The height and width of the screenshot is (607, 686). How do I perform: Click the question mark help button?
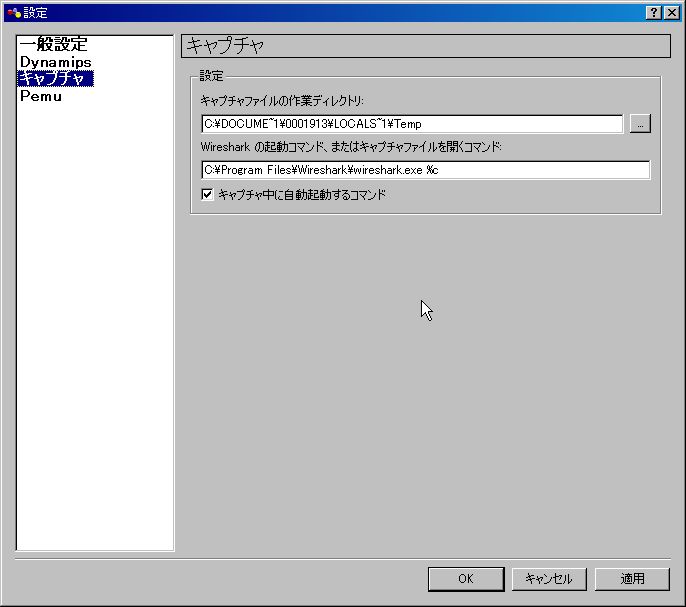(x=653, y=12)
